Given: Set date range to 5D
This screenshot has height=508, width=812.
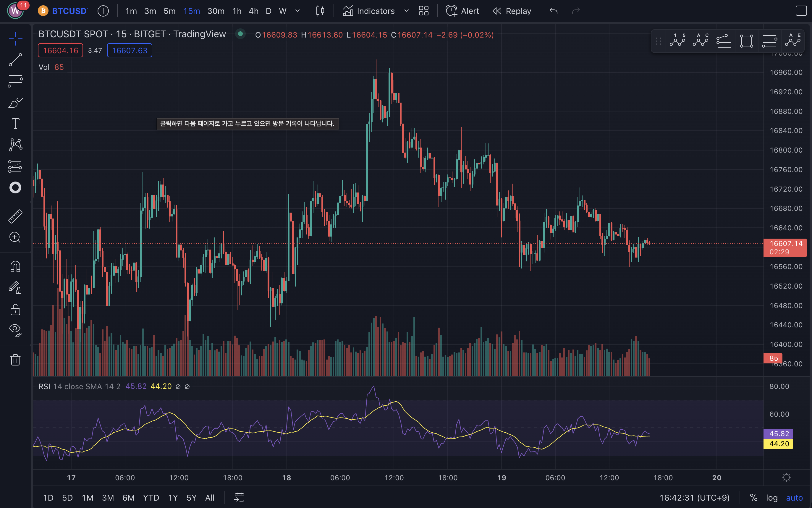Looking at the screenshot, I should click(67, 498).
